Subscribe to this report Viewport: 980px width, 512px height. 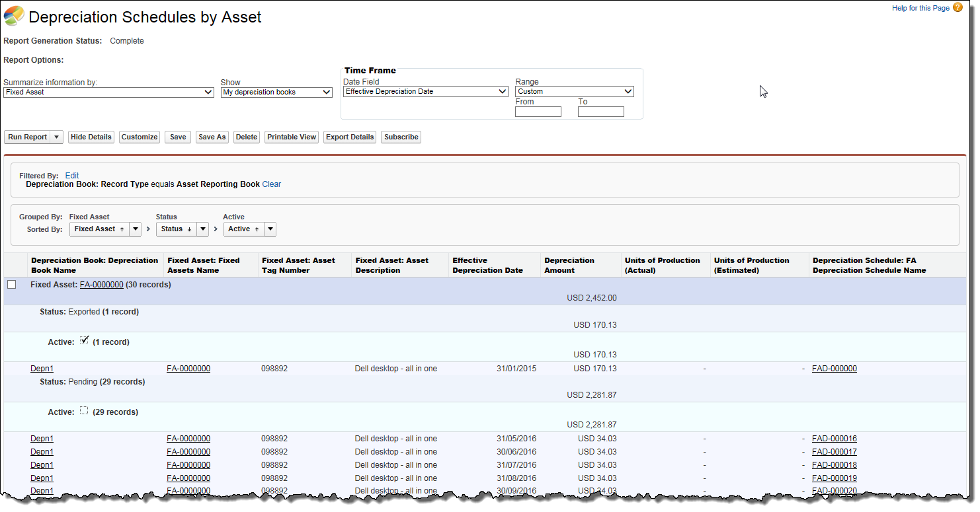[401, 137]
